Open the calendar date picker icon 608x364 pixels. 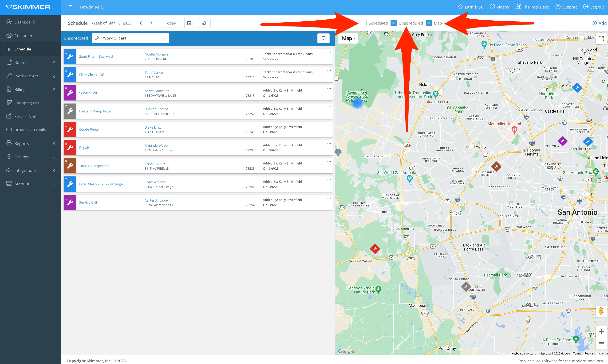click(x=189, y=23)
